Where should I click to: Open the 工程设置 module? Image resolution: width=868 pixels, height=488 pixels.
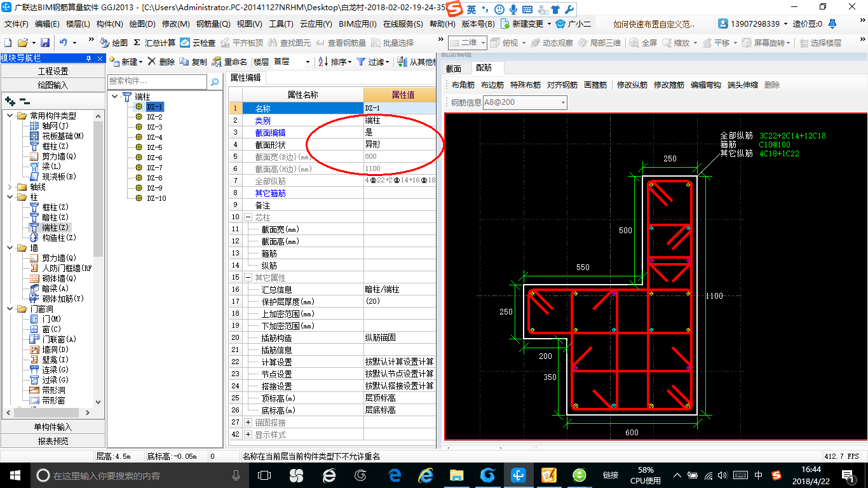pyautogui.click(x=53, y=71)
